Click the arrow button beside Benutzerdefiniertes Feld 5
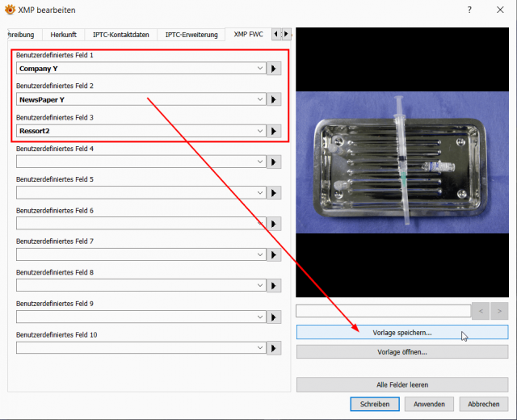 click(x=274, y=193)
